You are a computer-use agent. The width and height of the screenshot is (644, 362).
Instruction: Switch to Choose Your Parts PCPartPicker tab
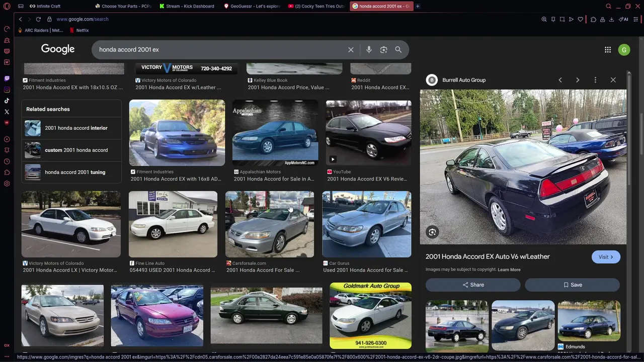coord(123,6)
